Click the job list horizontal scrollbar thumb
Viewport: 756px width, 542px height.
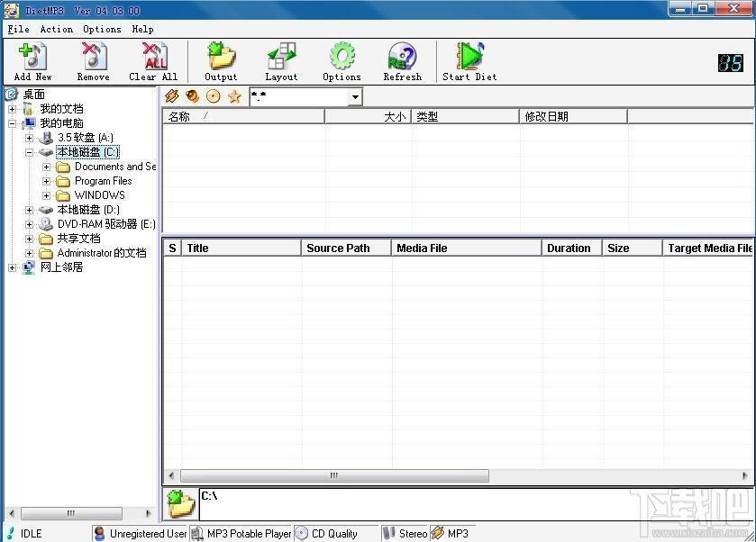[x=334, y=476]
